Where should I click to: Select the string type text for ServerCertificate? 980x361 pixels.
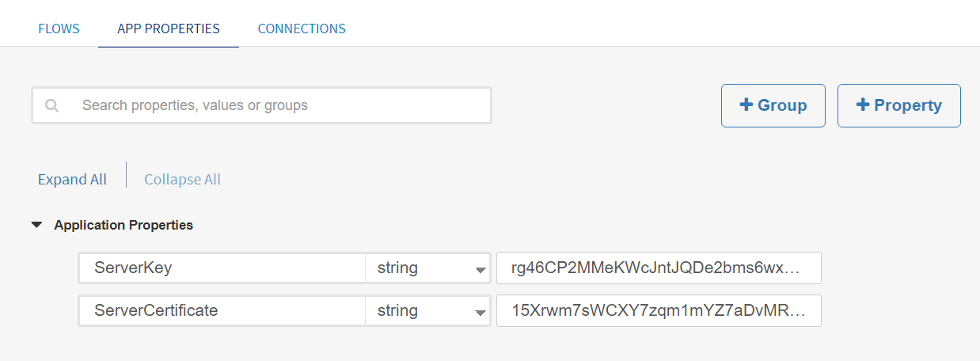point(398,311)
